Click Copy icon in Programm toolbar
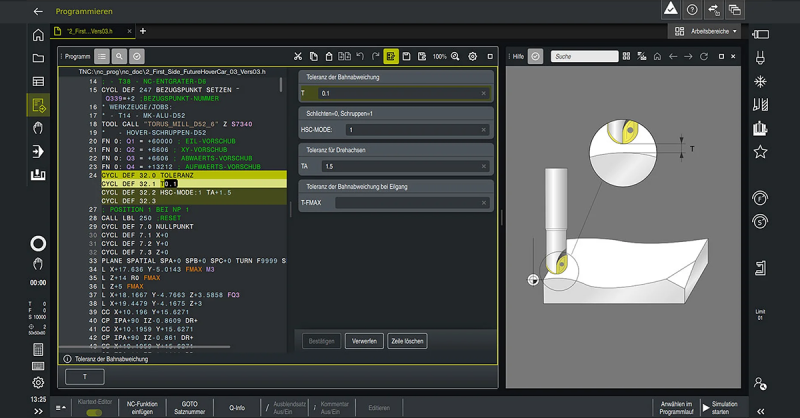The image size is (800, 418). 314,56
